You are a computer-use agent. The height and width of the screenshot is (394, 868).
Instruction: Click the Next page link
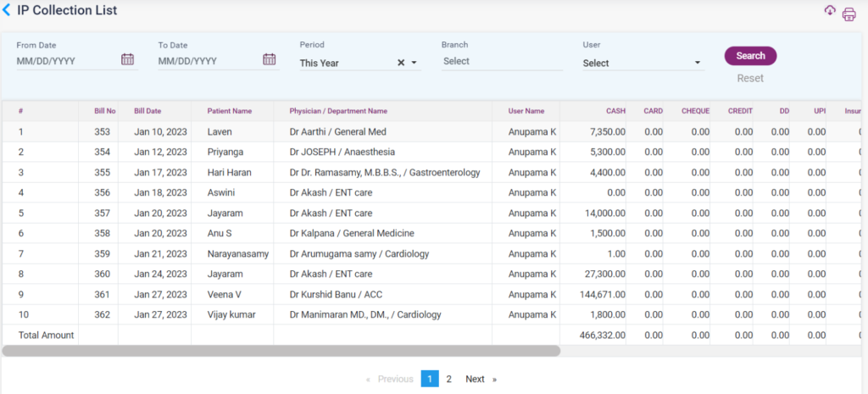(475, 379)
